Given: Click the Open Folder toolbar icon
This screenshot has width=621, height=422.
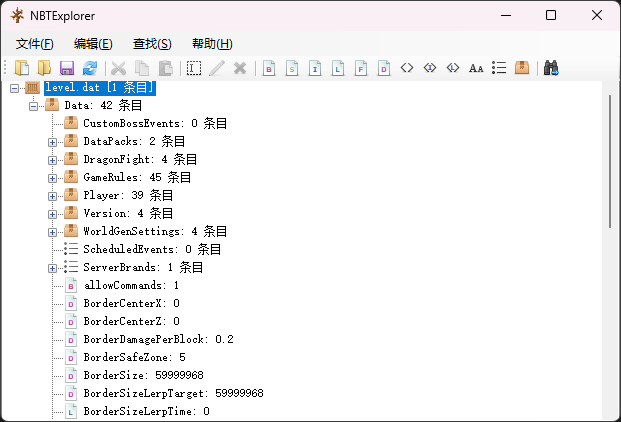Looking at the screenshot, I should click(x=44, y=68).
